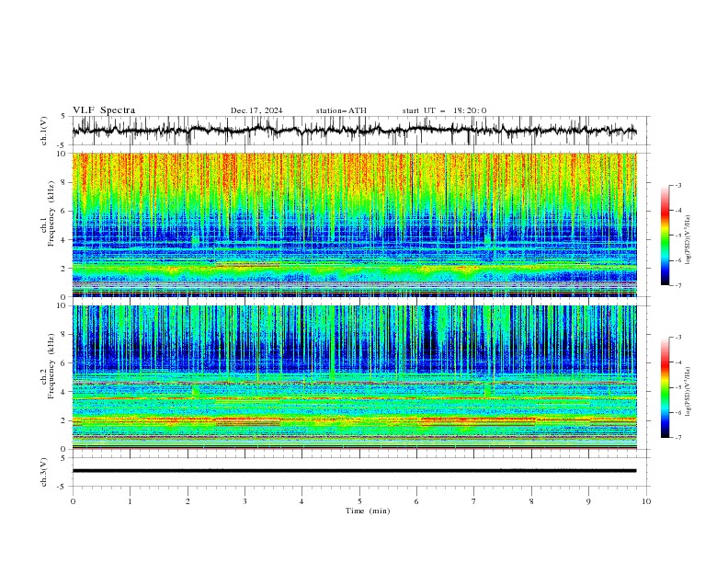Click the lower color bar's log(PSD) label
The image size is (728, 563).
688,391
